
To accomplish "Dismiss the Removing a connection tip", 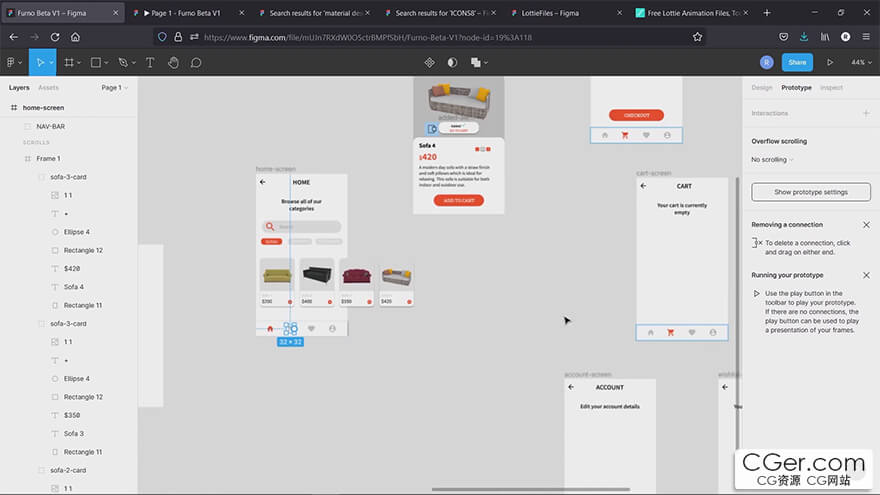I will [x=866, y=224].
